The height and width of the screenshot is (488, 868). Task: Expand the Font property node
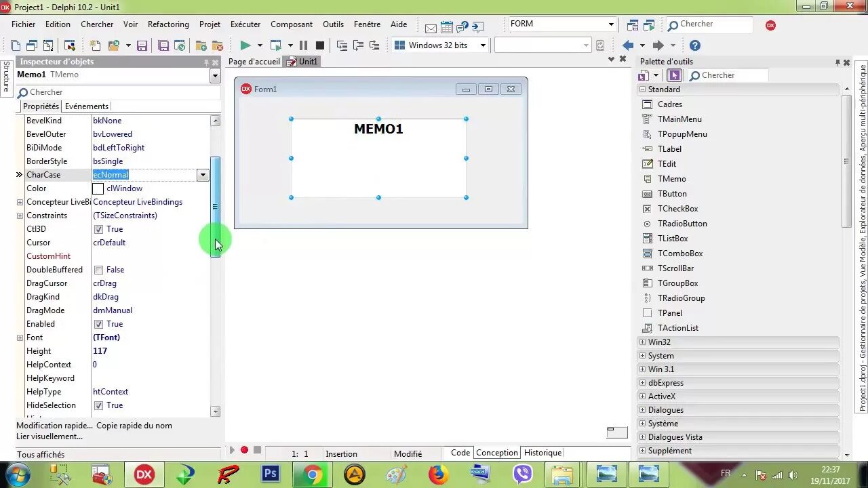[x=20, y=338]
